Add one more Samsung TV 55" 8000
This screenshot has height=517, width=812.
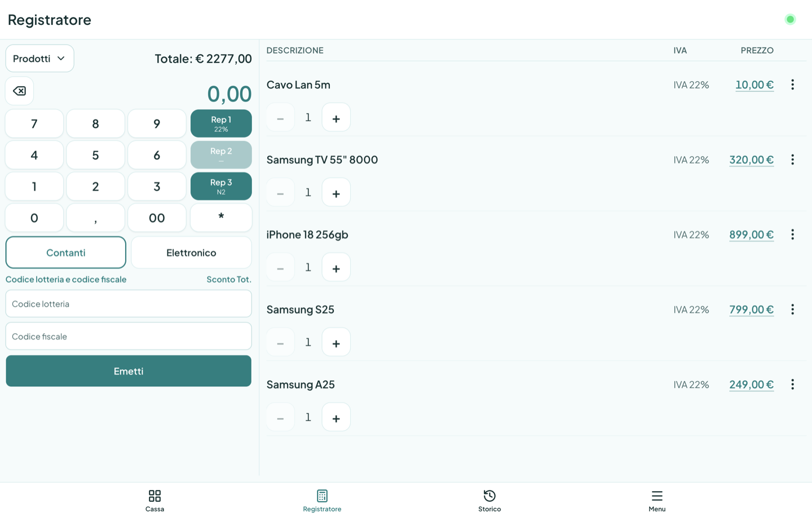tap(336, 192)
